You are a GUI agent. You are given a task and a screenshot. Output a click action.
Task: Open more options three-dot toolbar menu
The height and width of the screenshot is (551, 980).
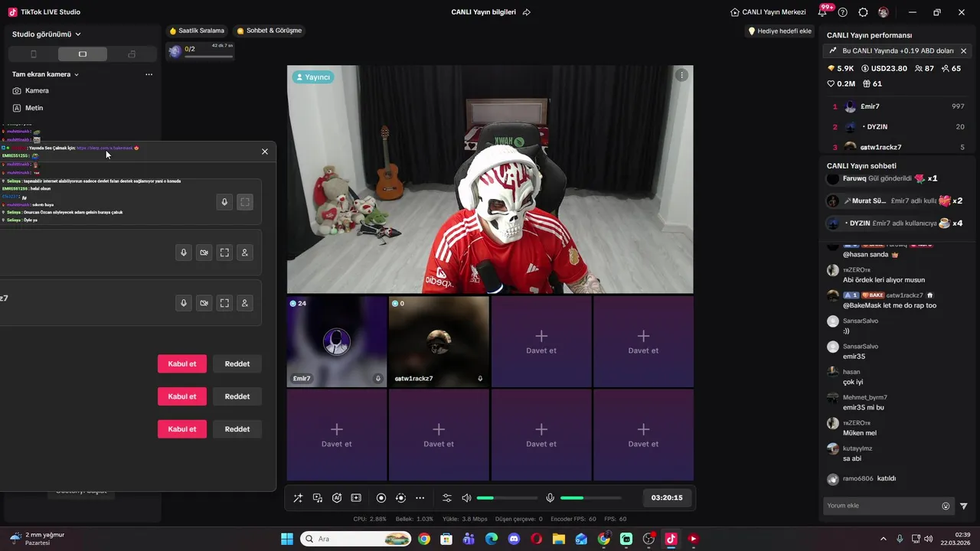[420, 498]
